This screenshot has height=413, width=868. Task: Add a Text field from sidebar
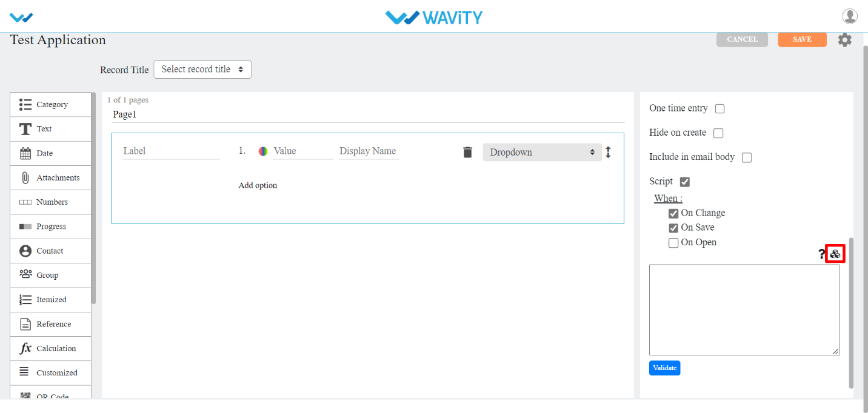pyautogui.click(x=50, y=129)
